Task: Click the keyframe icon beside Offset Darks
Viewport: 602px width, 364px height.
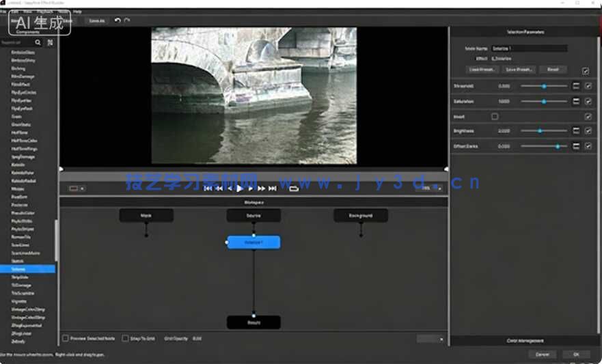Action: [576, 146]
